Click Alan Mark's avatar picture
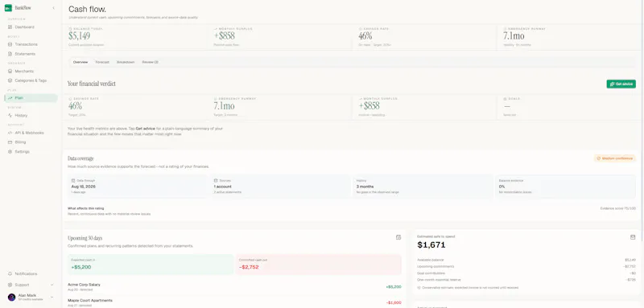The image size is (644, 308). [x=11, y=297]
